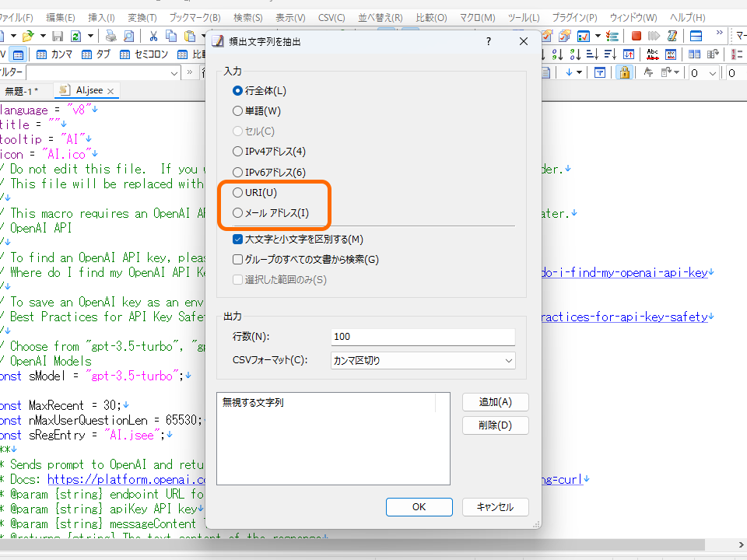
Task: Open dropdown arrow beside blue checkmark icon
Action: pos(598,36)
